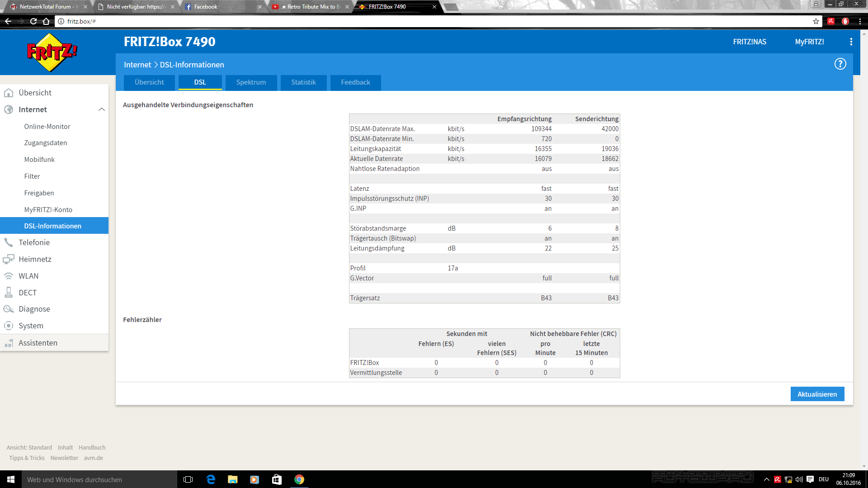Open FRITZ!NAS link

pos(750,42)
